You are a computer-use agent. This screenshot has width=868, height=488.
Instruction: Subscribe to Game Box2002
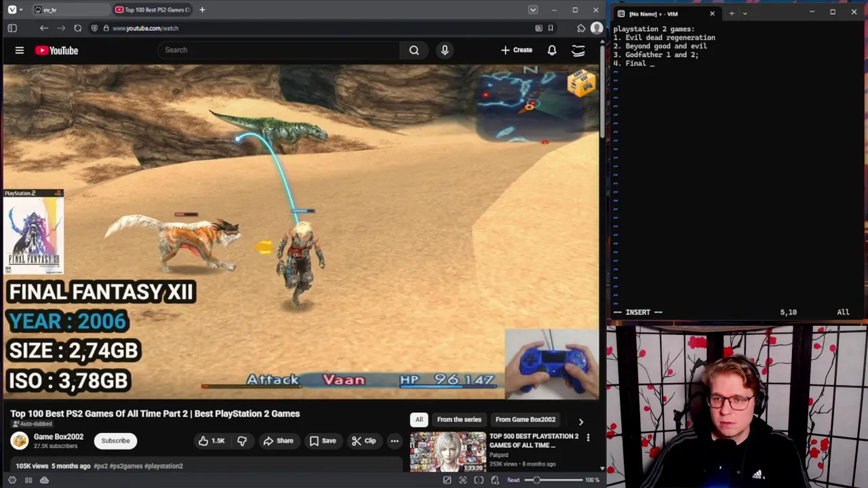[115, 441]
